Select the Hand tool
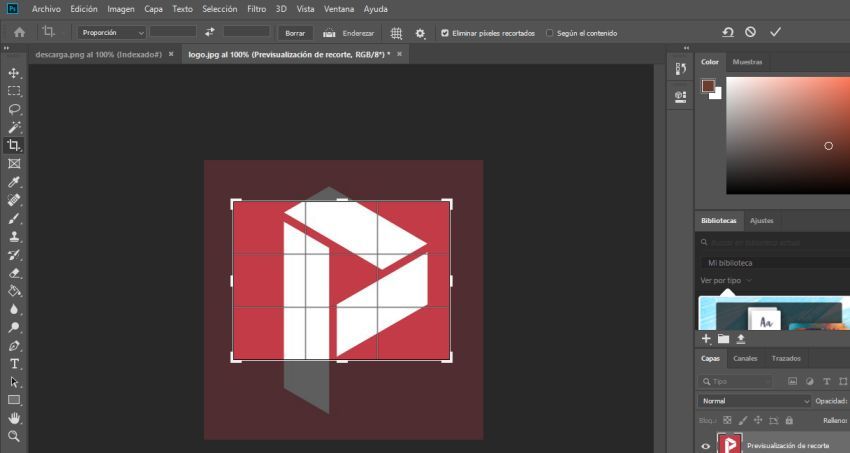This screenshot has height=453, width=850. click(14, 418)
